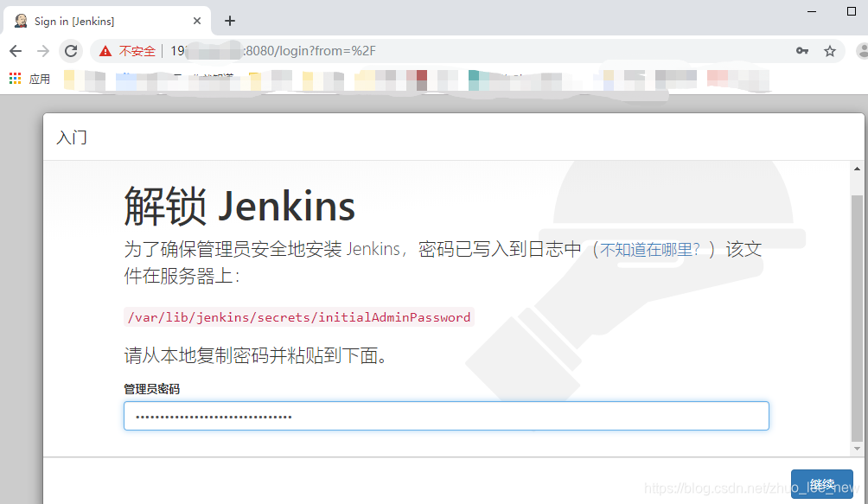The image size is (868, 504).
Task: Open a new tab with the plus icon
Action: [x=229, y=20]
